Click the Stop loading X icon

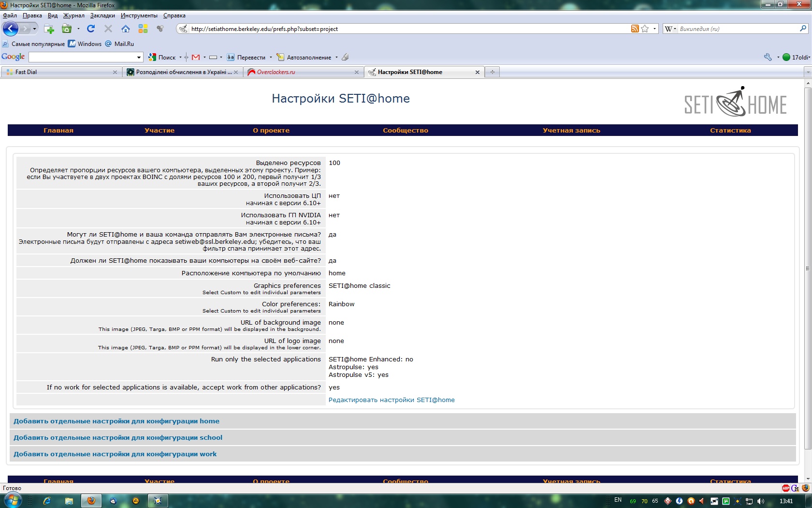(x=108, y=29)
